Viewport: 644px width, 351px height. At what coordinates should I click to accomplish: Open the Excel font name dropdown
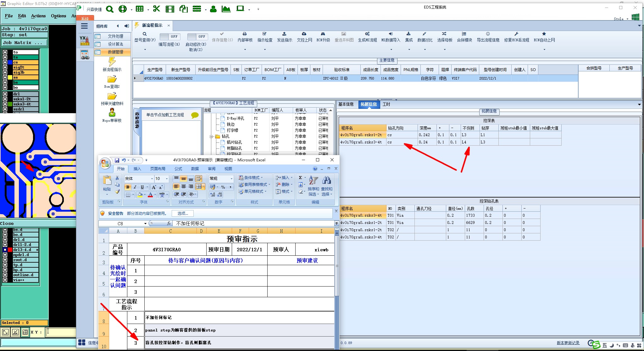pyautogui.click(x=152, y=179)
